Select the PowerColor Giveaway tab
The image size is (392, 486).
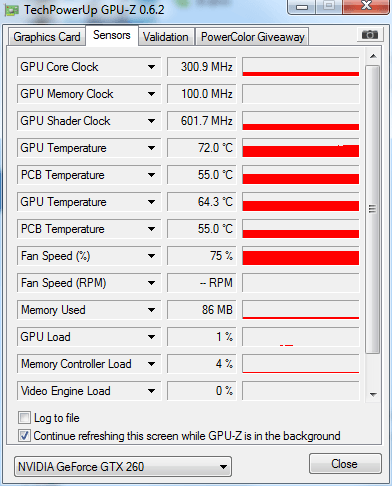[x=252, y=37]
